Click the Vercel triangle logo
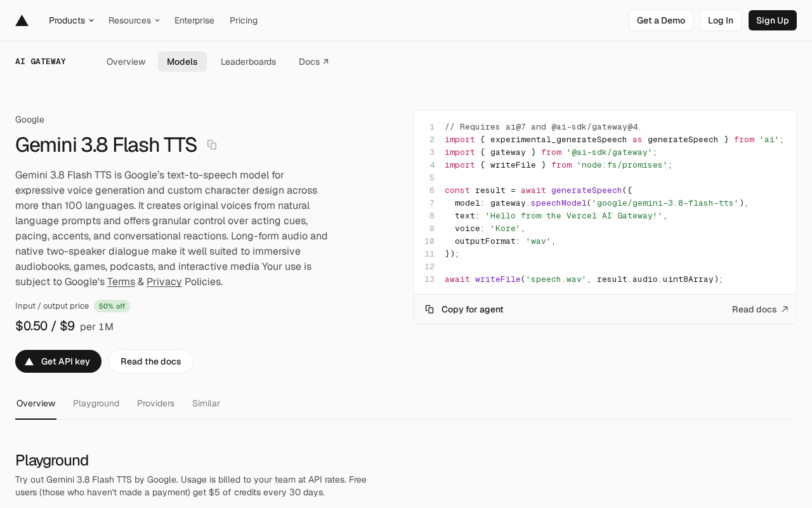 pyautogui.click(x=22, y=20)
